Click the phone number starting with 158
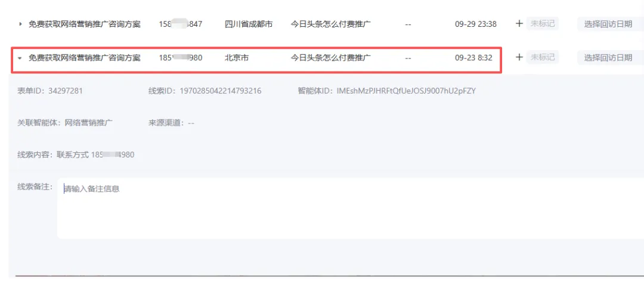 (x=180, y=24)
